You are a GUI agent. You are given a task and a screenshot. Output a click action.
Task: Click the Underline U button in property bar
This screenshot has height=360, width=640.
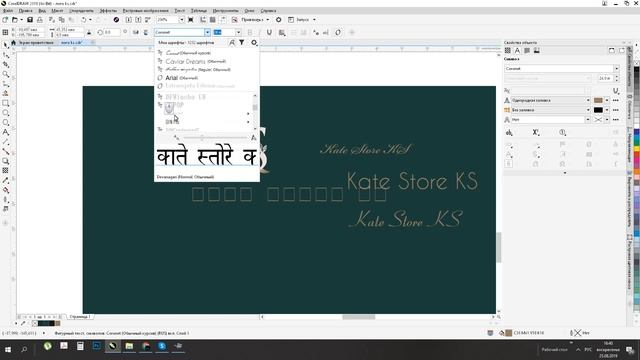point(269,32)
